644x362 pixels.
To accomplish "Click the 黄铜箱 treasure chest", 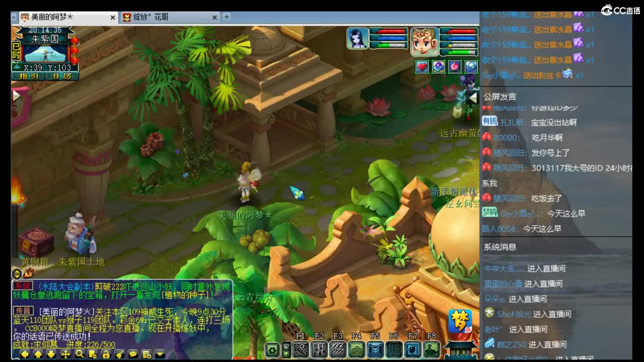I will point(36,242).
